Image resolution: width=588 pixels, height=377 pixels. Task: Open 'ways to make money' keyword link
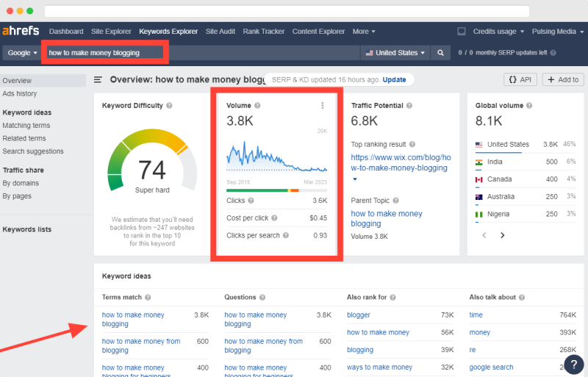379,367
